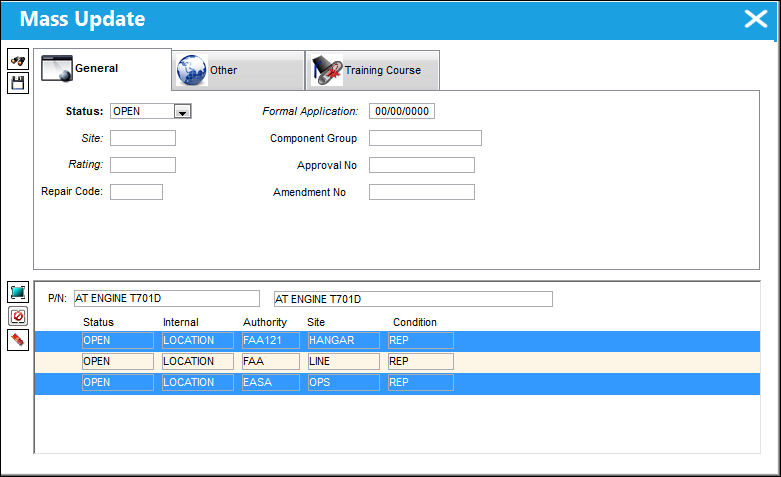
Task: Click the globe icon on Other tab
Action: pyautogui.click(x=192, y=70)
